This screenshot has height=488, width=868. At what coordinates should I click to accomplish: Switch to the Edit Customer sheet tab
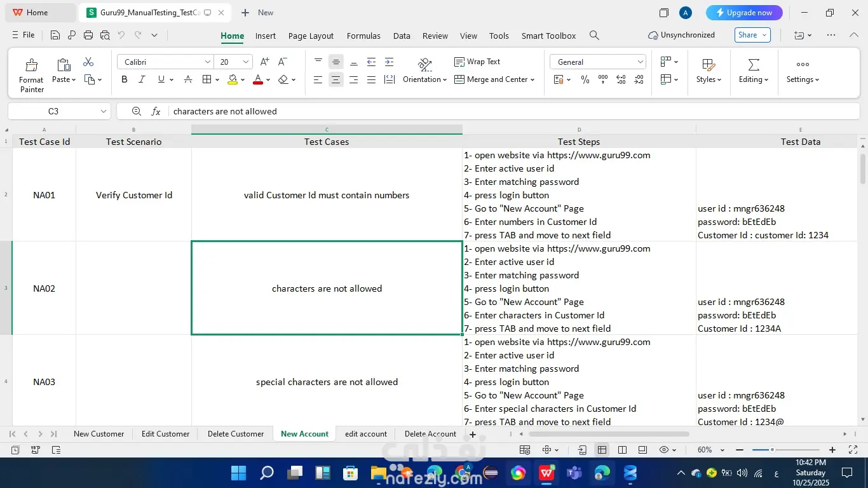click(x=165, y=434)
